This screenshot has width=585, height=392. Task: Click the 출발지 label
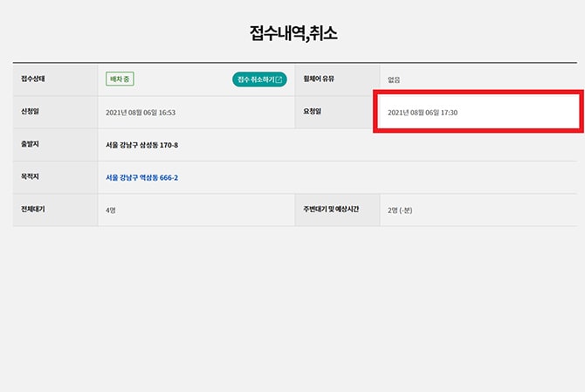tap(30, 144)
